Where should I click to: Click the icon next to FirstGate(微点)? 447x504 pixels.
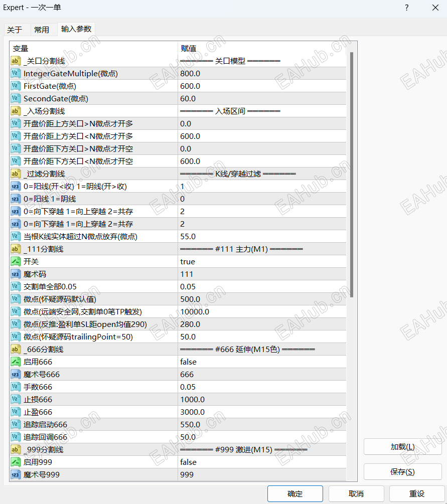click(x=15, y=86)
